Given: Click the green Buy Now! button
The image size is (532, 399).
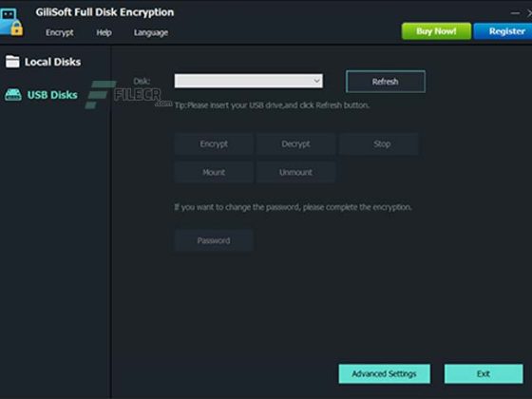Looking at the screenshot, I should (436, 31).
